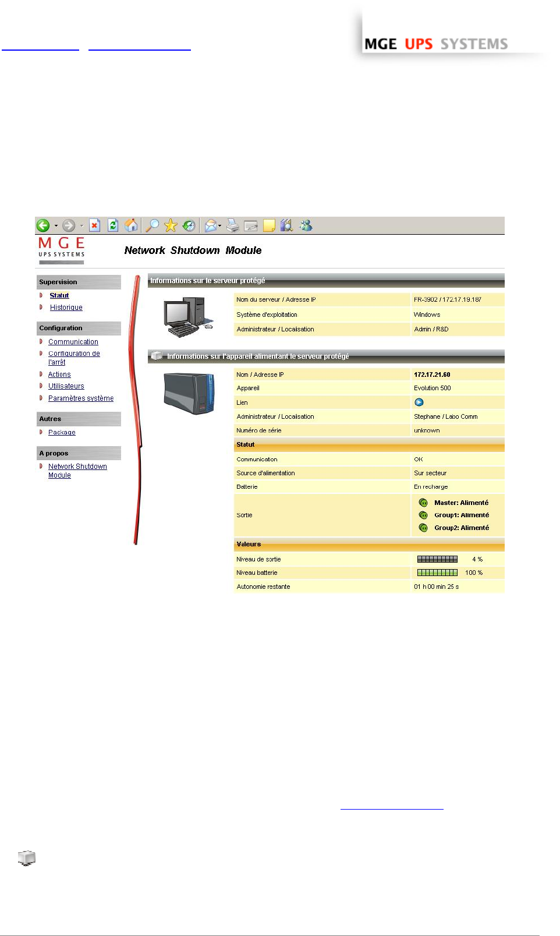Click the Niveau de sortie level bar
Image resolution: width=560 pixels, height=936 pixels.
click(x=437, y=559)
